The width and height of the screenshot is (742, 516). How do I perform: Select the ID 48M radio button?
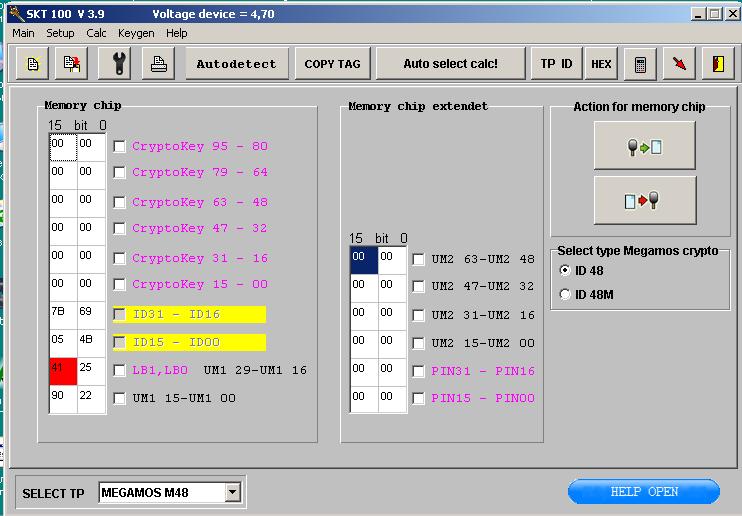pyautogui.click(x=566, y=294)
